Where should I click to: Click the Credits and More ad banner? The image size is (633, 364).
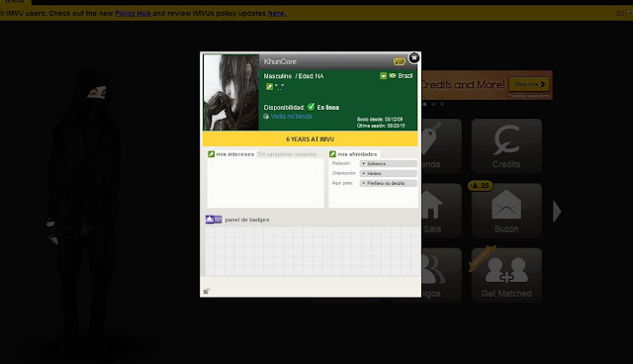(487, 85)
